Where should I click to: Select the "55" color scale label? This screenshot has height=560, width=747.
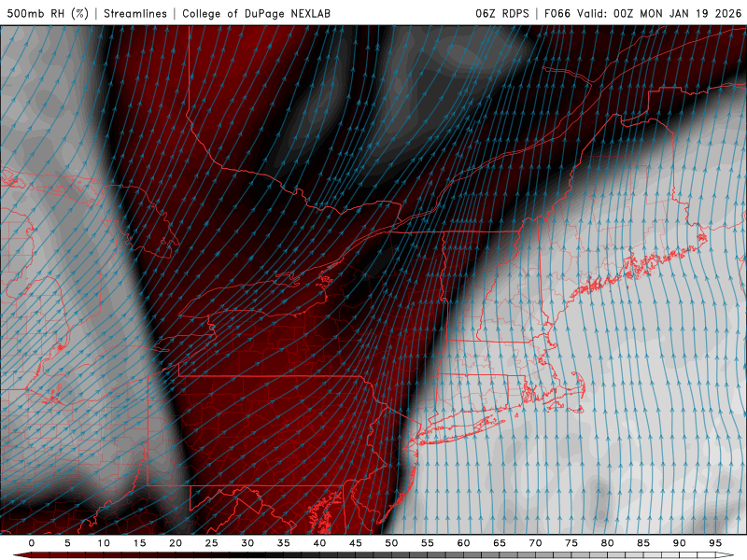point(428,543)
